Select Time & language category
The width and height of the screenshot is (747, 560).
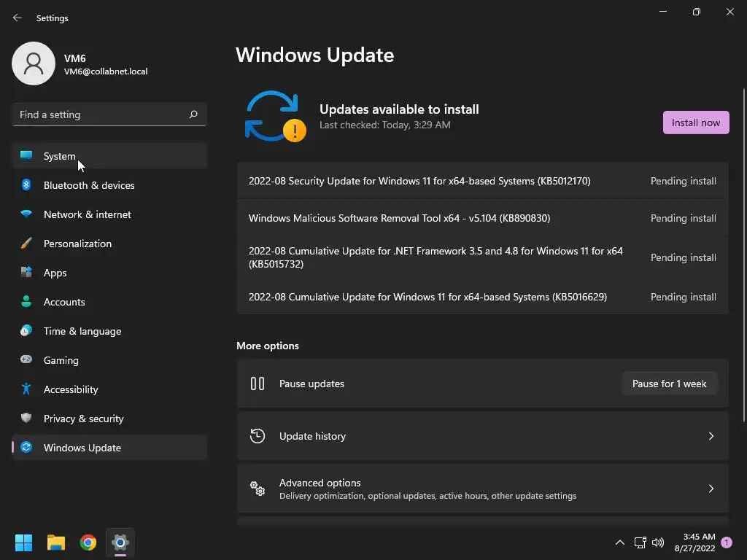tap(109, 331)
